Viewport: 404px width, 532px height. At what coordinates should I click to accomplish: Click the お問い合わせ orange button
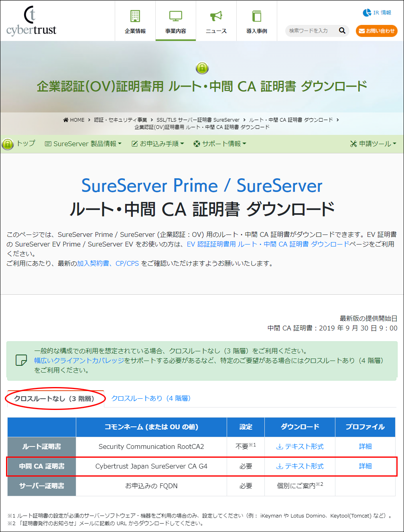coord(376,31)
